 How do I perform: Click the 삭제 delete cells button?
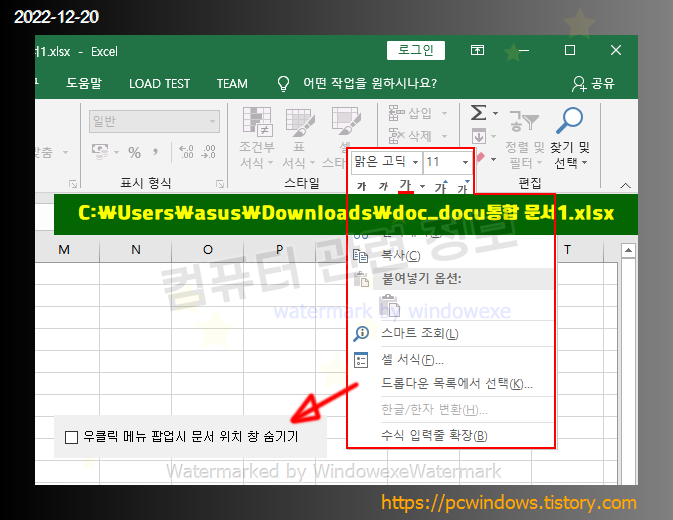[411, 136]
